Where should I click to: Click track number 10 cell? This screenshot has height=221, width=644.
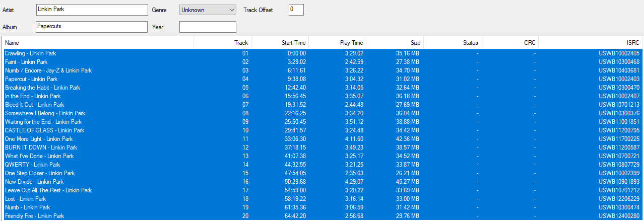[x=245, y=130]
